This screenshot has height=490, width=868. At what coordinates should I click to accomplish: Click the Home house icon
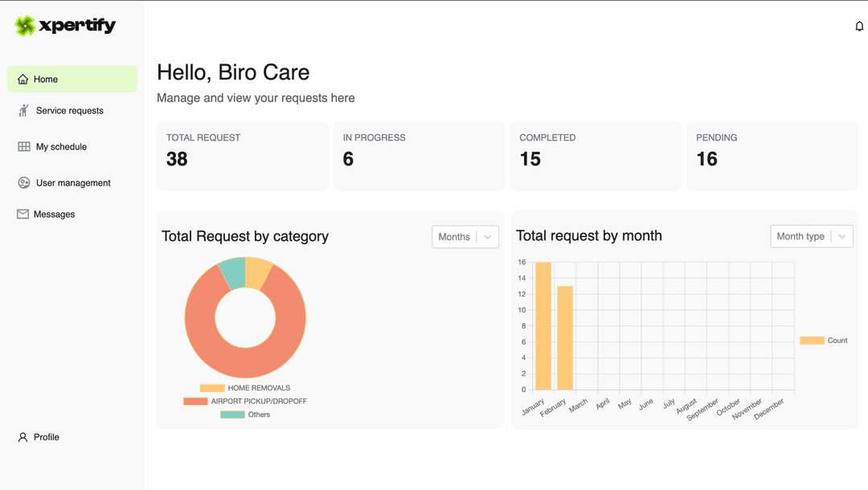pyautogui.click(x=23, y=80)
